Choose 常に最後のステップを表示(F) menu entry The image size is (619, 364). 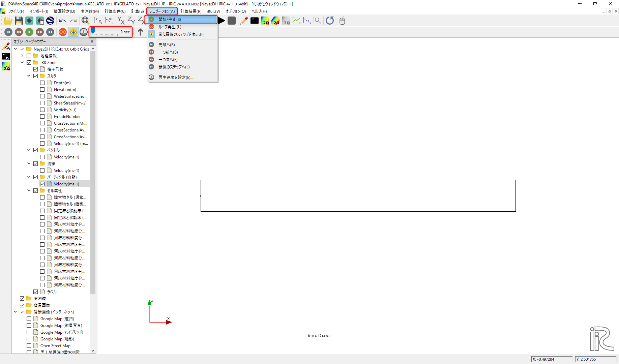tap(182, 34)
